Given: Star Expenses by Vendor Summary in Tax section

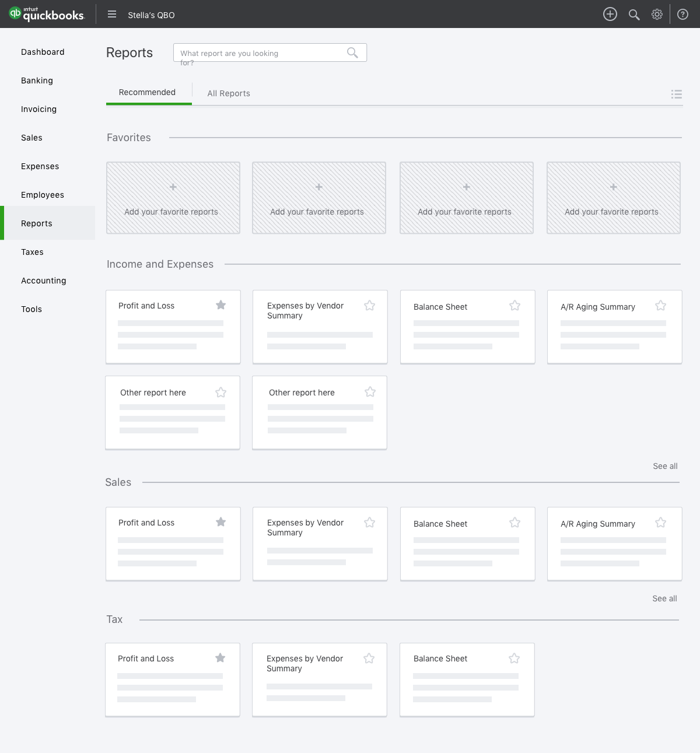Looking at the screenshot, I should tap(369, 659).
